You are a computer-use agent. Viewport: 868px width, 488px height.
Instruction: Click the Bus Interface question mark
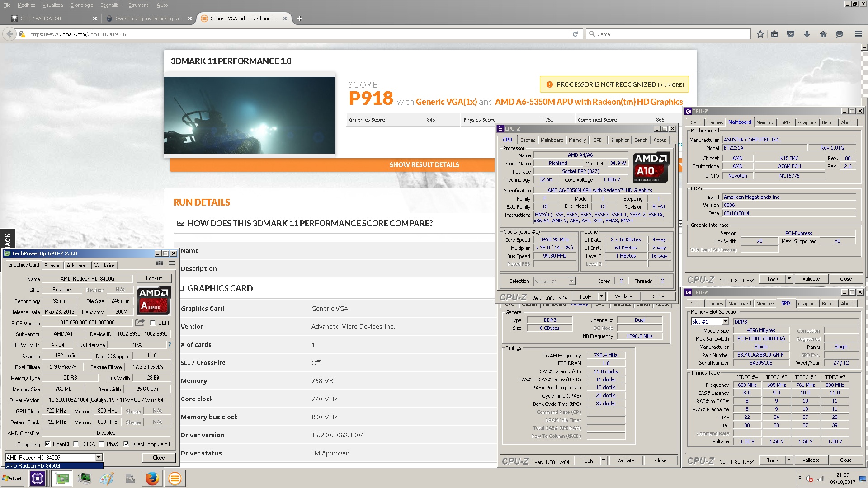point(170,345)
